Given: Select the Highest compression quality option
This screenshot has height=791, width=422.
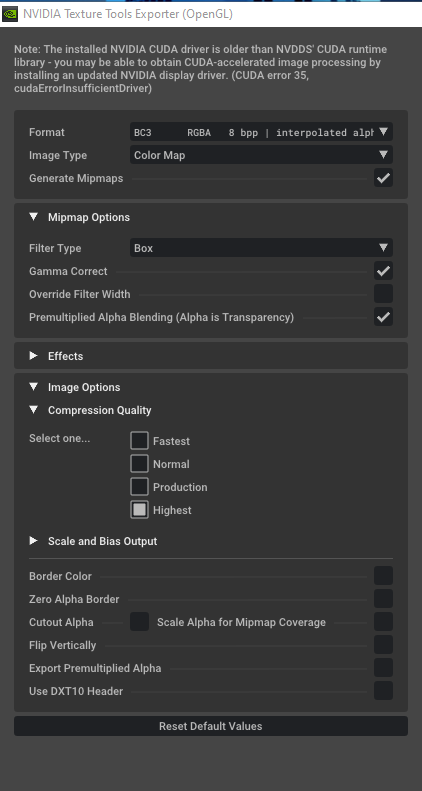Looking at the screenshot, I should coord(139,510).
